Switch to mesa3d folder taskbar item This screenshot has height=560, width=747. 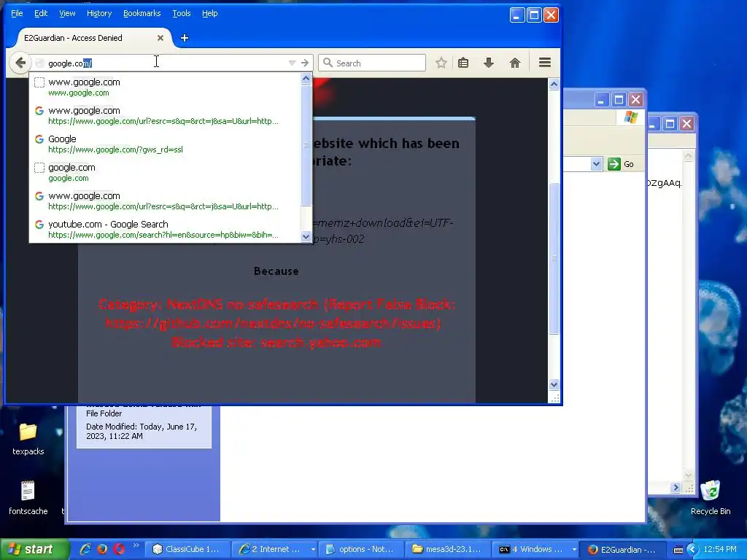[x=449, y=550]
